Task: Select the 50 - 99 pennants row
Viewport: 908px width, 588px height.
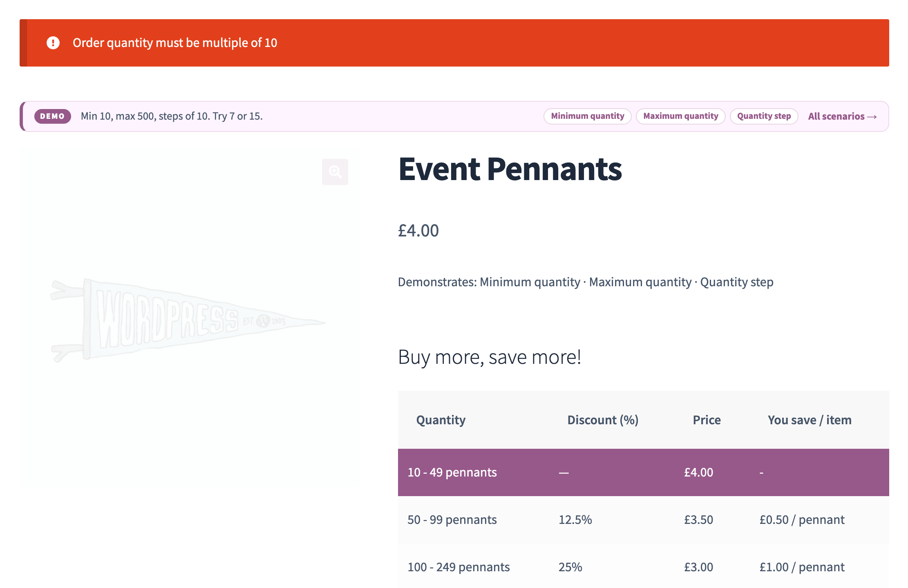Action: (643, 520)
